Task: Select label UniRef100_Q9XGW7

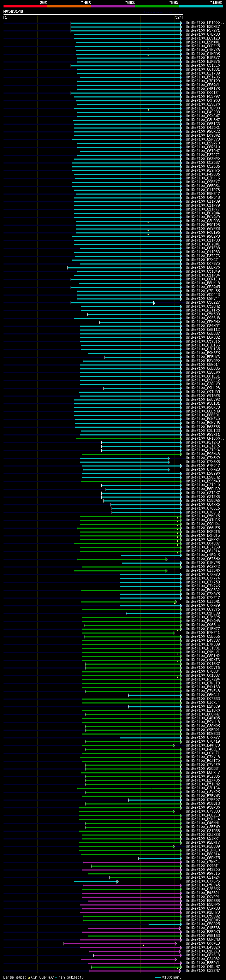Action: [x=202, y=116]
